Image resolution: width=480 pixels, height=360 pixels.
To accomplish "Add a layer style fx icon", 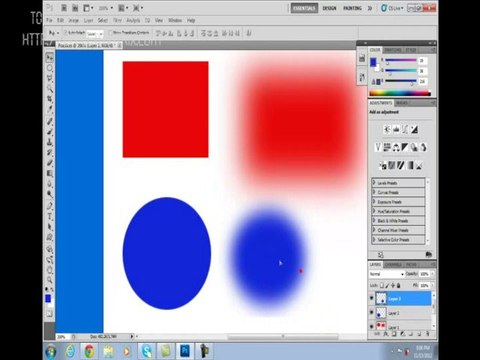I will (x=385, y=334).
